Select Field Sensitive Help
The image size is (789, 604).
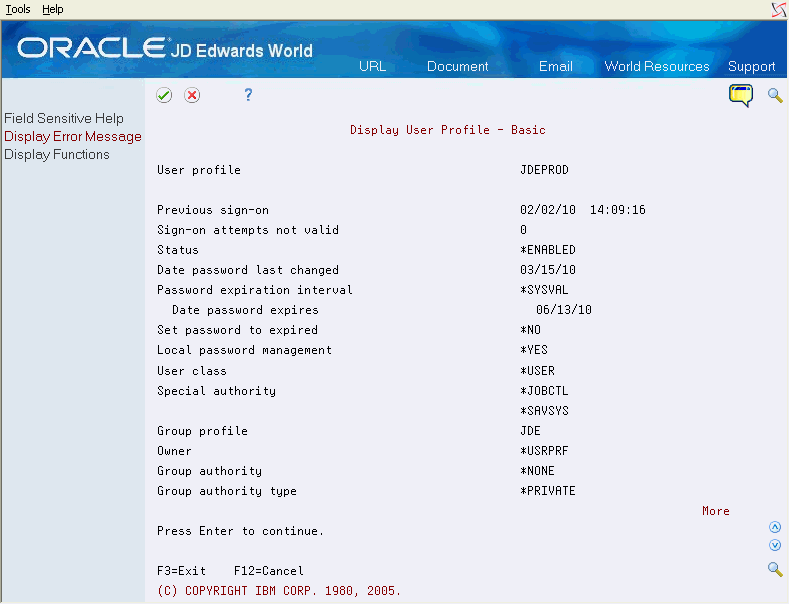click(x=64, y=118)
